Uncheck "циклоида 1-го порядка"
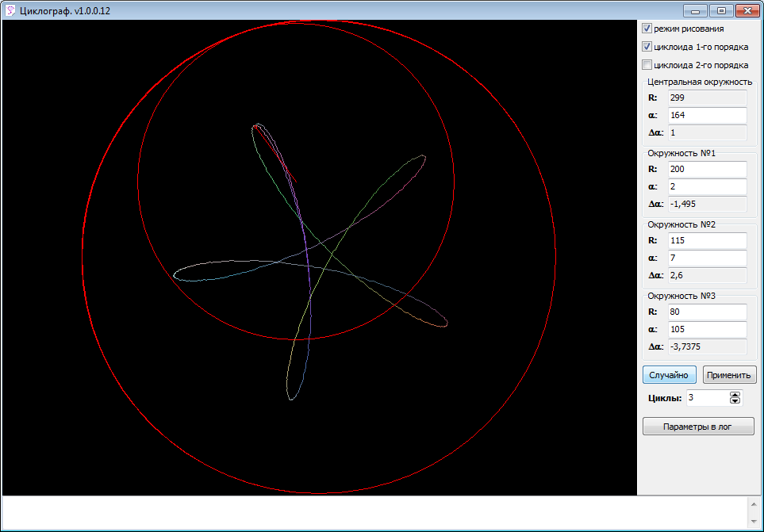The width and height of the screenshot is (764, 532). (647, 47)
